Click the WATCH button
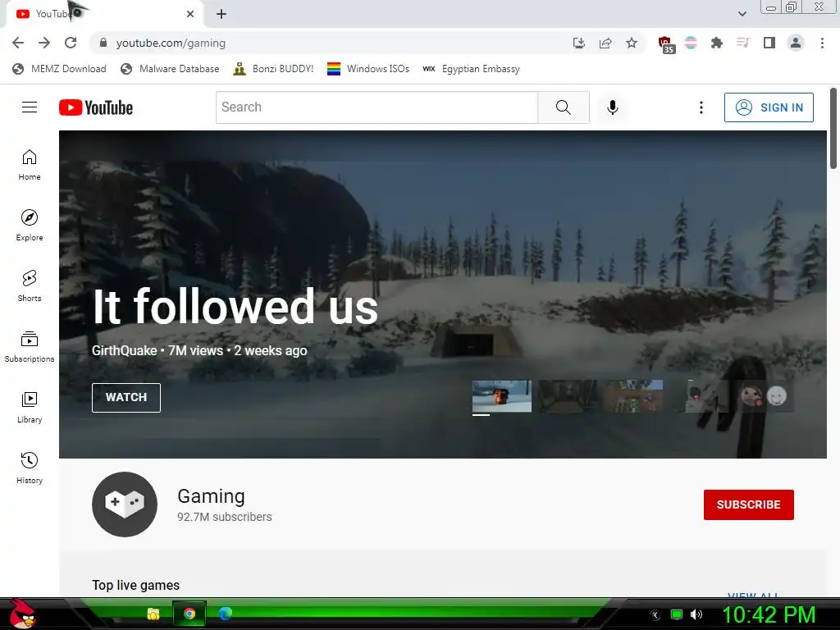The width and height of the screenshot is (840, 630). point(126,398)
